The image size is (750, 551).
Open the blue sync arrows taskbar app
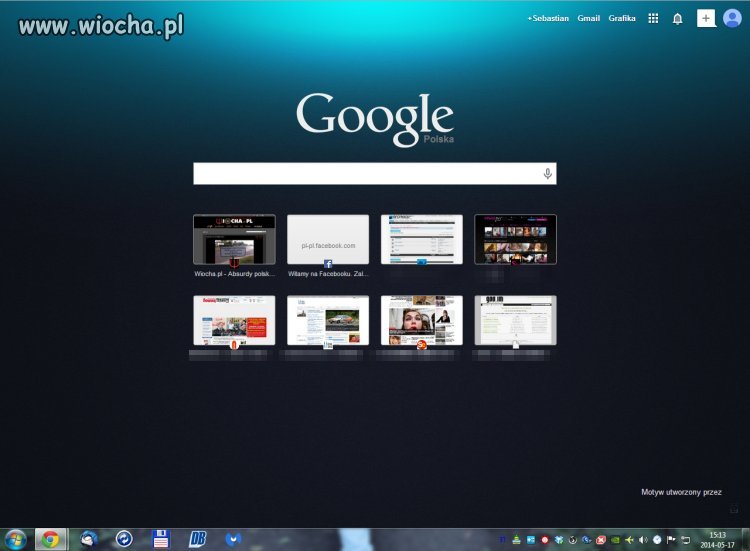click(124, 539)
